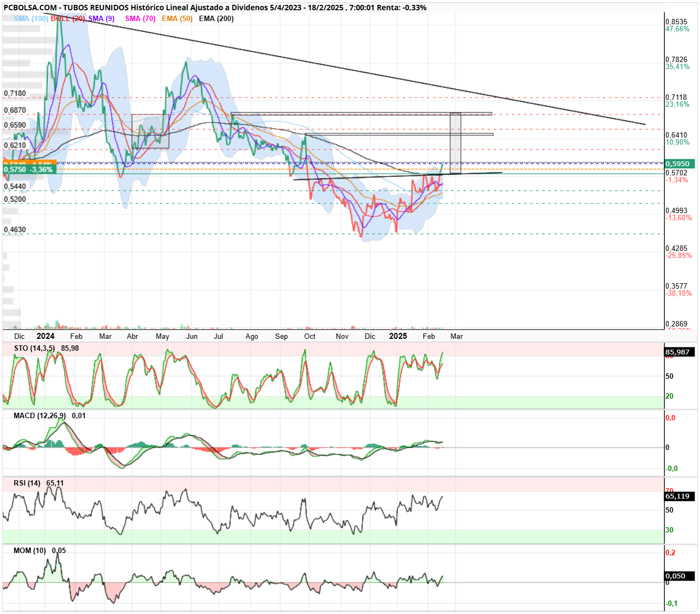
Task: Click the 0,7180 resistance level label
Action: 15,93
